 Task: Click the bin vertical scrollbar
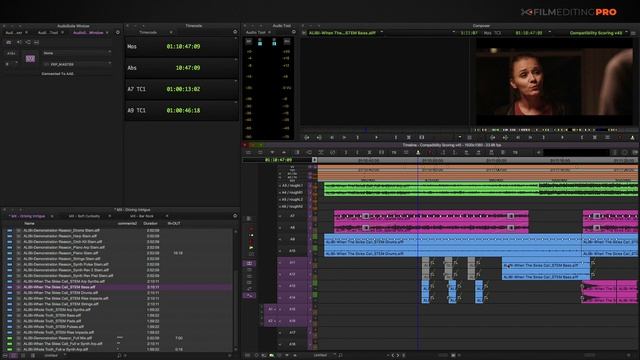pyautogui.click(x=235, y=290)
